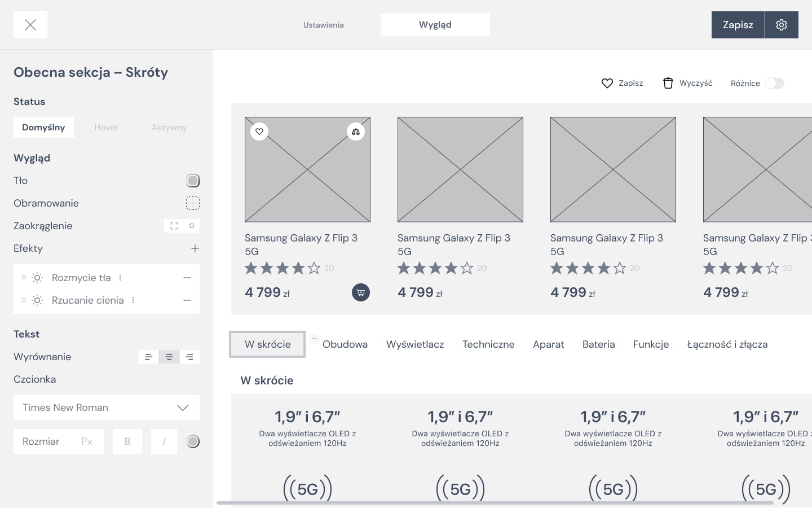Click the Rozmiar font size field
The width and height of the screenshot is (812, 508).
(x=58, y=441)
